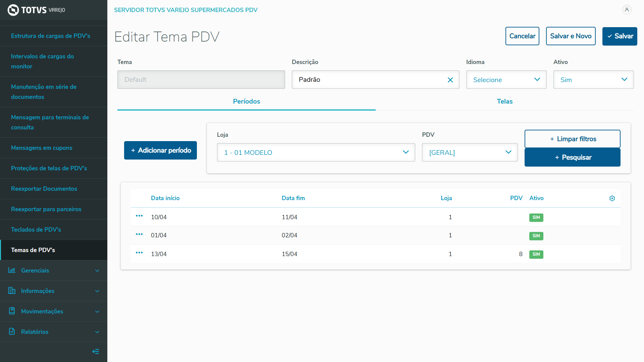Switch to the Telas tab

click(504, 101)
